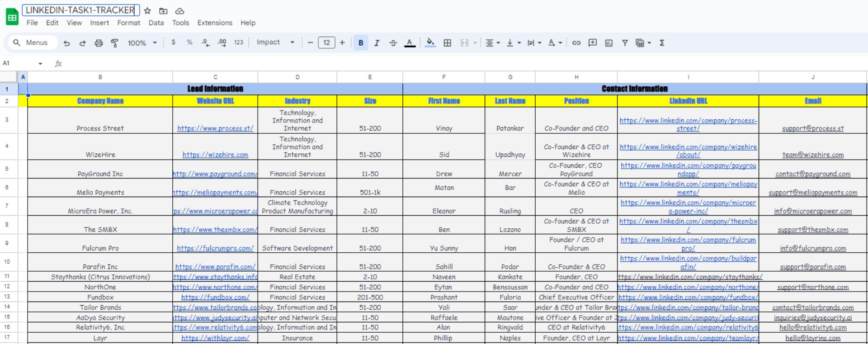
Task: Click the document title field
Action: [80, 10]
